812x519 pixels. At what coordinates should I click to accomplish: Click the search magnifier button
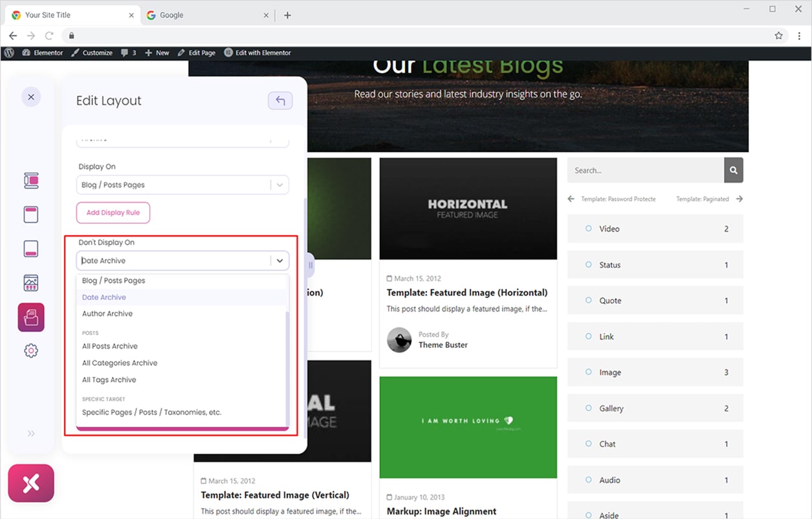tap(734, 170)
